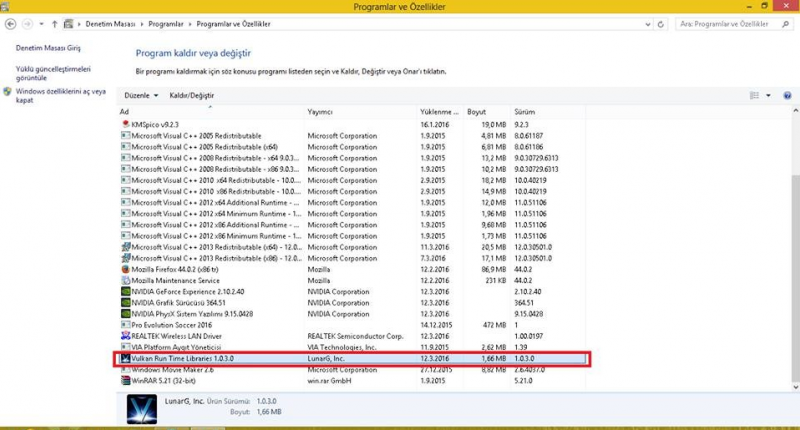The height and width of the screenshot is (430, 800).
Task: Click the 14.12.2015 install date cell
Action: pos(435,325)
